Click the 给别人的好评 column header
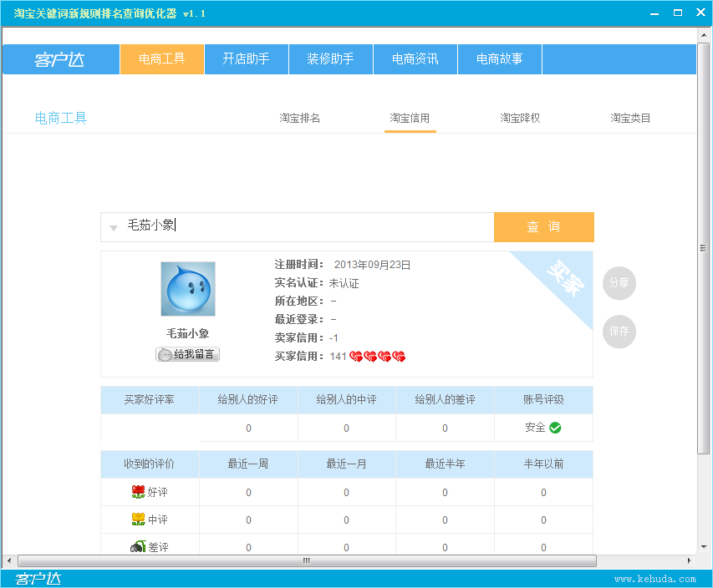Screen dimensions: 713x588 click(248, 400)
